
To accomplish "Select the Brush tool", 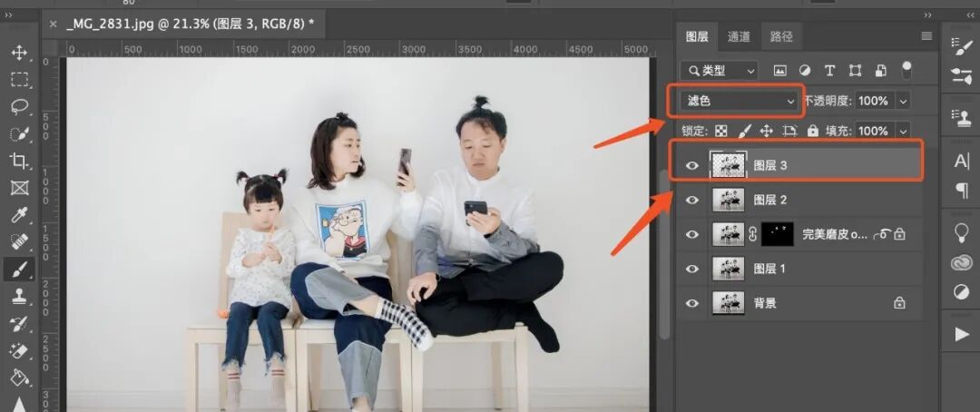I will (19, 270).
